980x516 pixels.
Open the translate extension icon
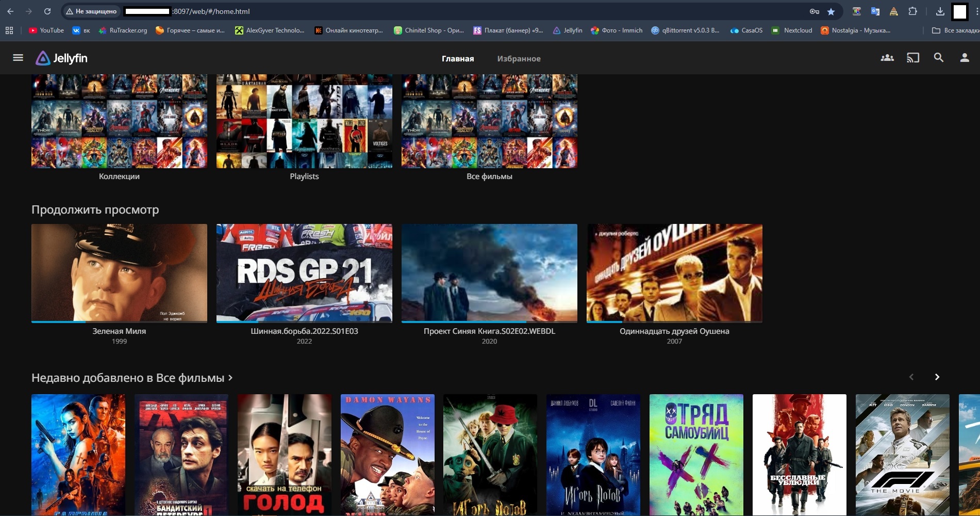(875, 11)
